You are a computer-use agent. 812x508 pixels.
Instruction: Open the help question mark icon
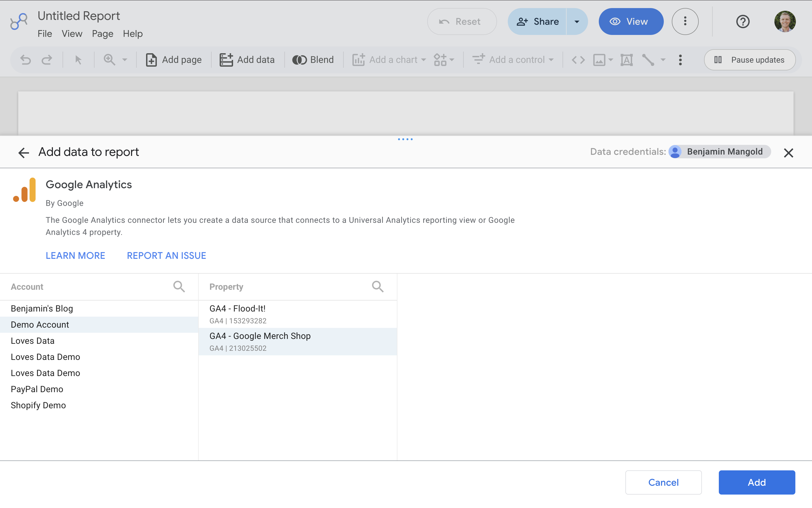point(742,22)
